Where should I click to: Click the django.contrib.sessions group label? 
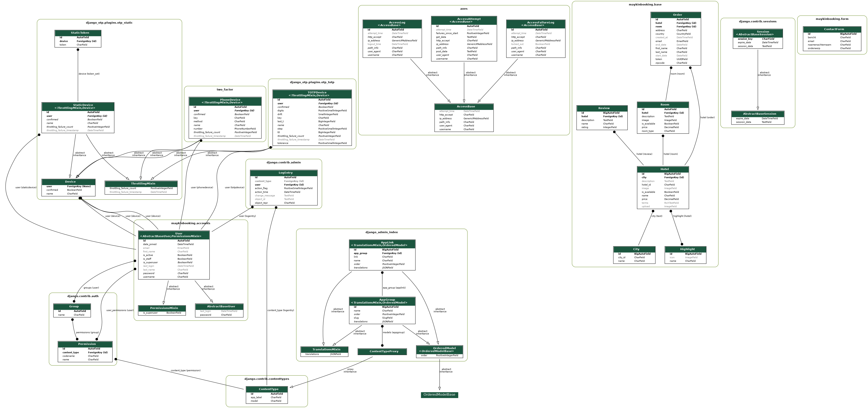pos(757,22)
